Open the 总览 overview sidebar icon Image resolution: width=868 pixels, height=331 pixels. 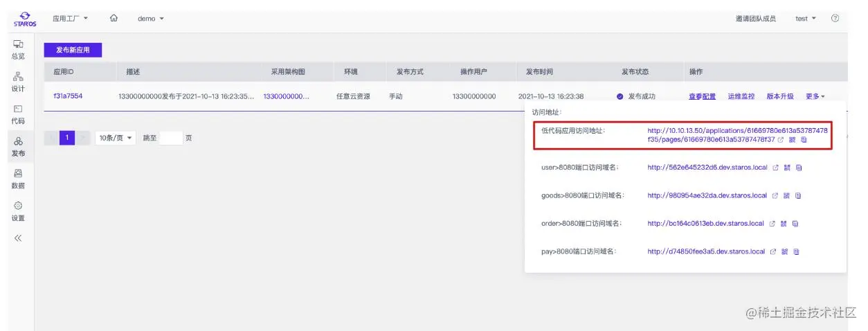18,50
